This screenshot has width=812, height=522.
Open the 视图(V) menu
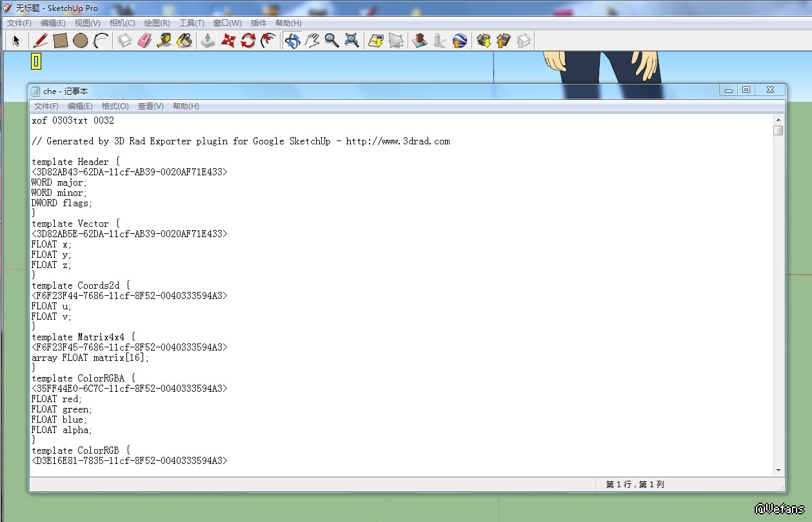[88, 23]
